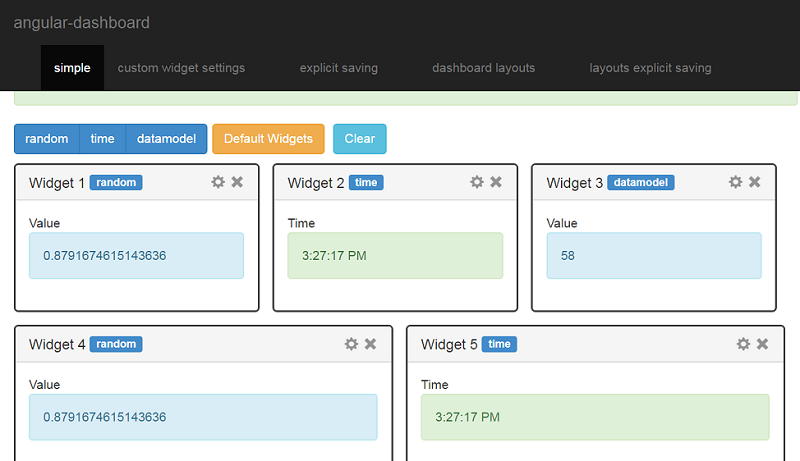
Task: Remove Widget 1 with its X icon
Action: 237,182
